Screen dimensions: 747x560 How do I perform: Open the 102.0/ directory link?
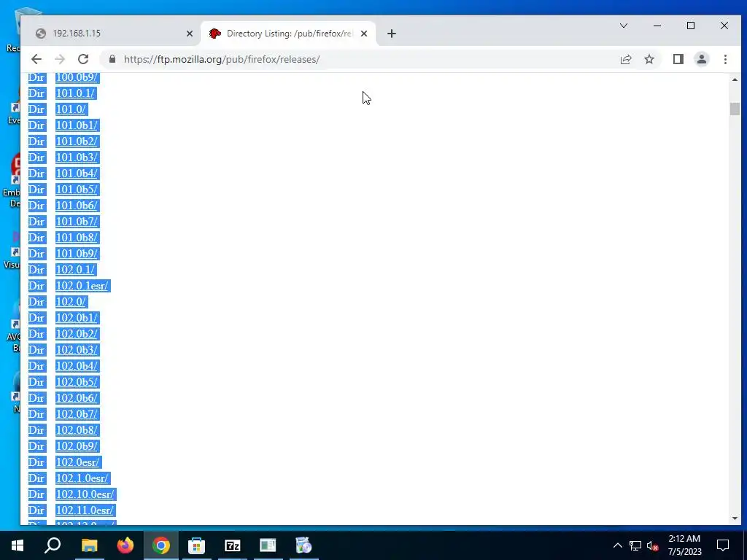pos(71,302)
